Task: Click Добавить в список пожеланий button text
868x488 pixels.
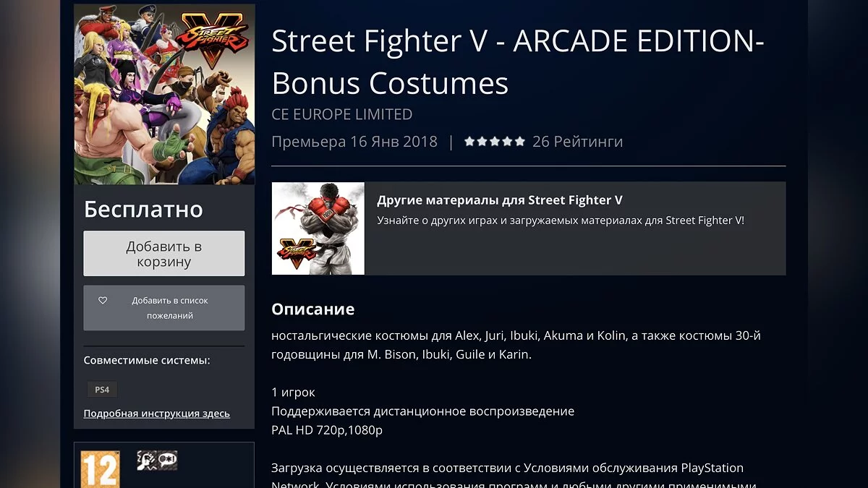Action: point(170,308)
